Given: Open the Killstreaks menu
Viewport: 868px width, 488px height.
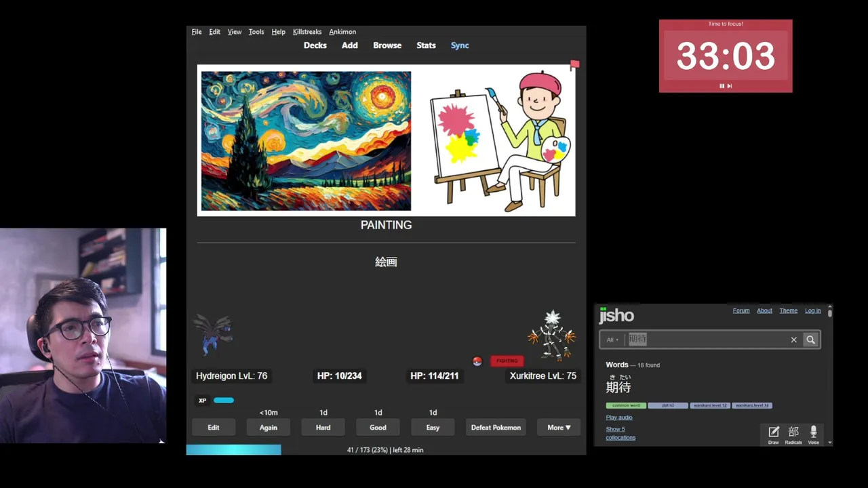Looking at the screenshot, I should [307, 32].
